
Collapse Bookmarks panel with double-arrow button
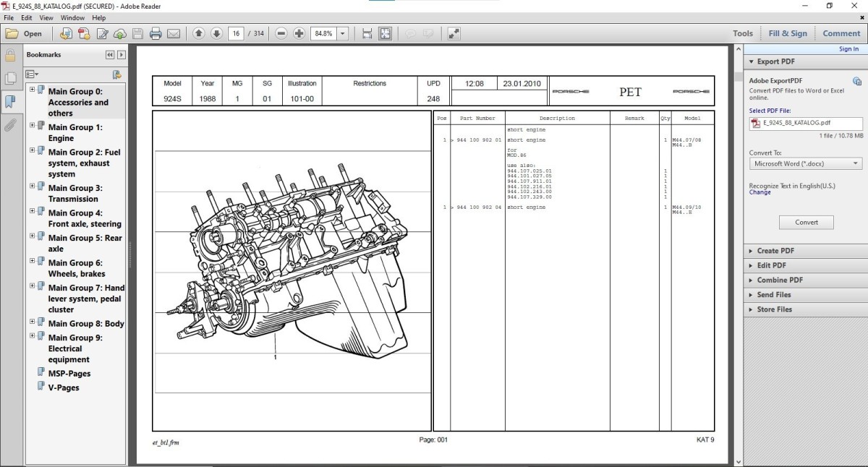(110, 55)
